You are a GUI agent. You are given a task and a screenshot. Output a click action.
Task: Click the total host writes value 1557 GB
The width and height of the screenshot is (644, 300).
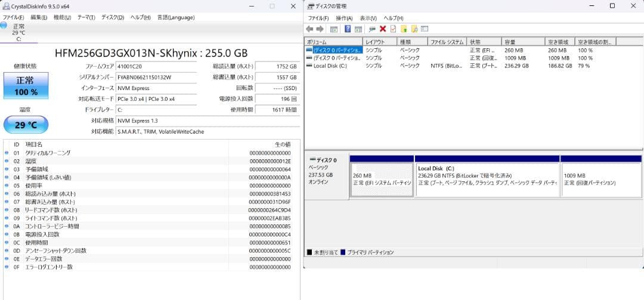tap(277, 78)
